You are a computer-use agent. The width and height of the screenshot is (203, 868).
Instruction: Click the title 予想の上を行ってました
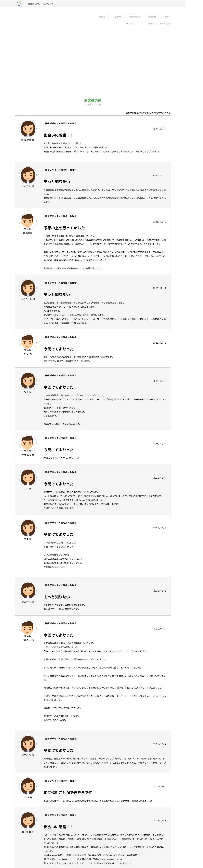click(x=64, y=228)
